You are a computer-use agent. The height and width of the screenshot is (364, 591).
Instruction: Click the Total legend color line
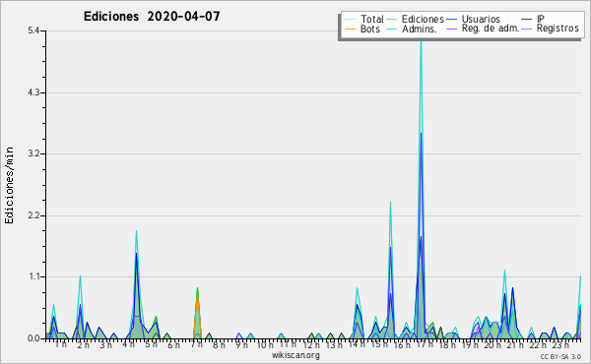click(x=350, y=20)
